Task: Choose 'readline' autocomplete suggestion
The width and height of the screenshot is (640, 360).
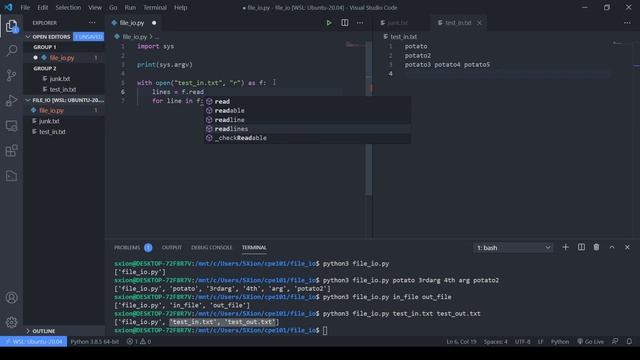Action: click(x=307, y=120)
